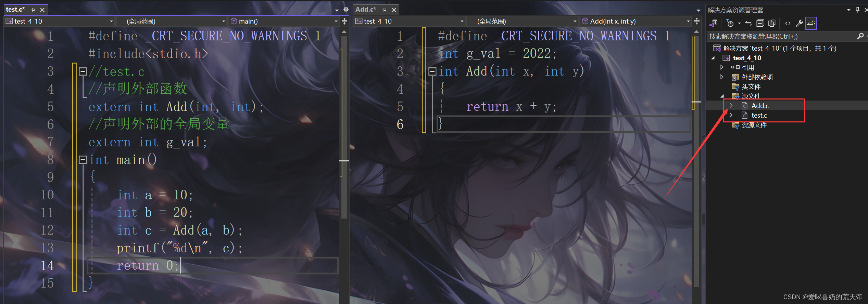
Task: Expand the Add.c tree node arrow
Action: tap(731, 106)
